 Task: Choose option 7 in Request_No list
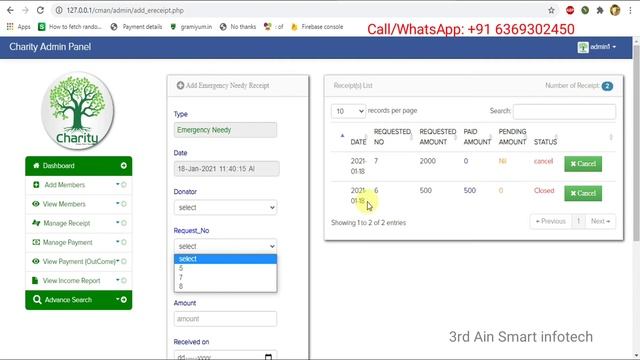pyautogui.click(x=225, y=277)
